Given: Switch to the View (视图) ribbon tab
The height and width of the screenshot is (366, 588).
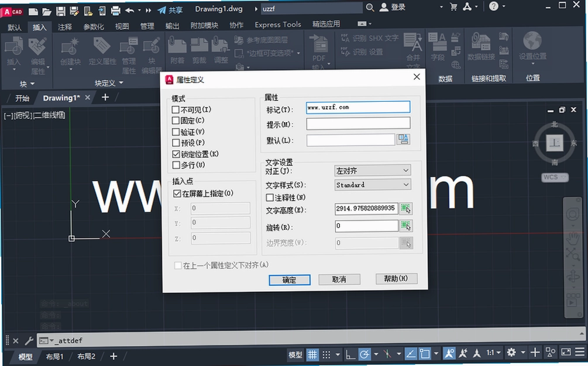Looking at the screenshot, I should pos(122,26).
